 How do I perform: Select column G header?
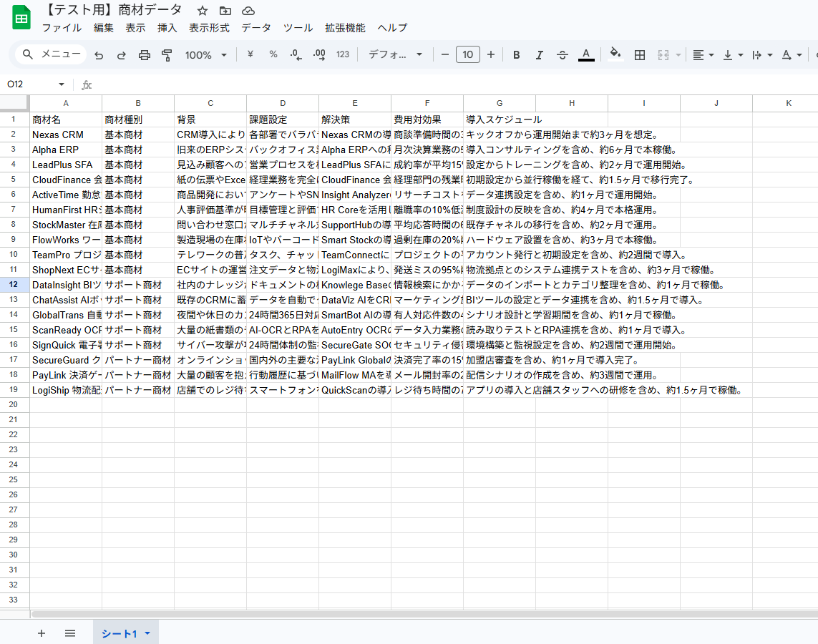pyautogui.click(x=500, y=103)
